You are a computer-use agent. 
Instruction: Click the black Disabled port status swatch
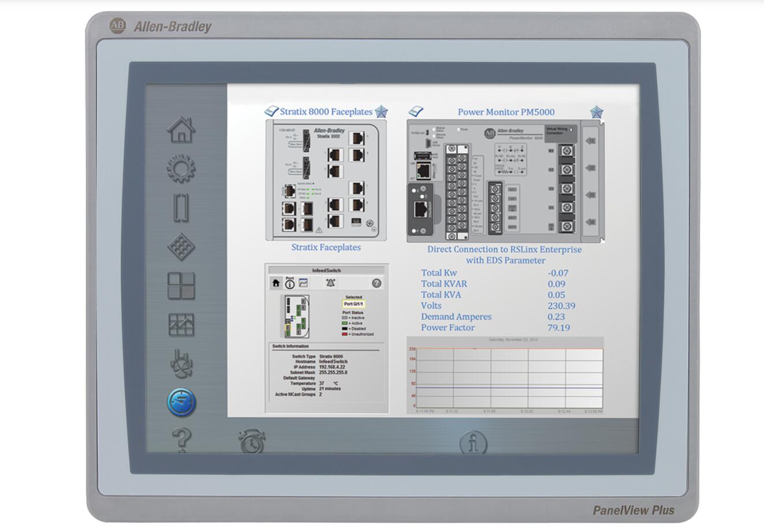(x=345, y=329)
